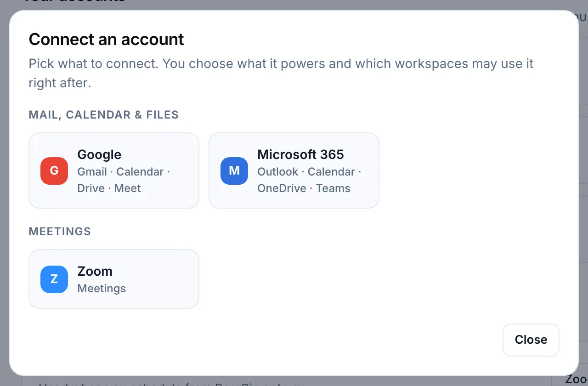Close the Connect an account dialog
The height and width of the screenshot is (386, 588).
[x=531, y=340]
